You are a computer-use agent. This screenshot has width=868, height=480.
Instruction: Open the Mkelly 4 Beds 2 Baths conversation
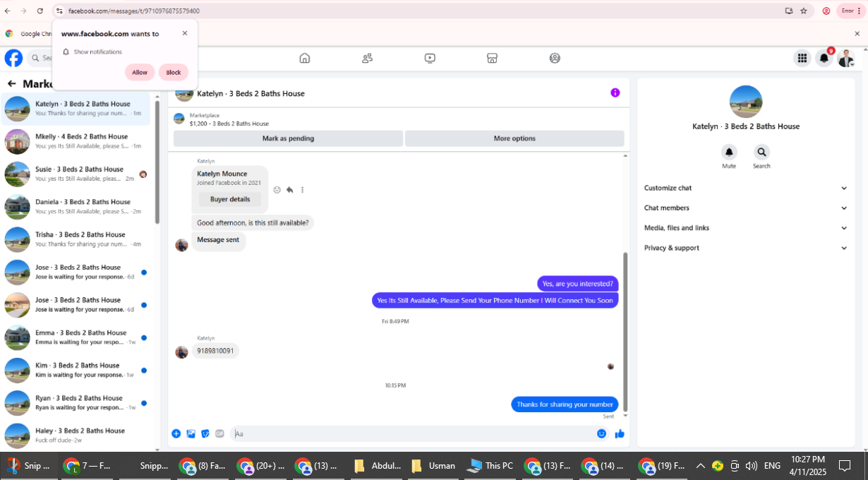(x=76, y=141)
